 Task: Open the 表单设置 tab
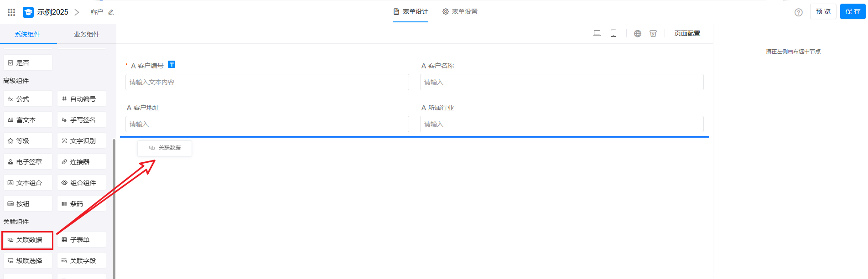pos(460,11)
